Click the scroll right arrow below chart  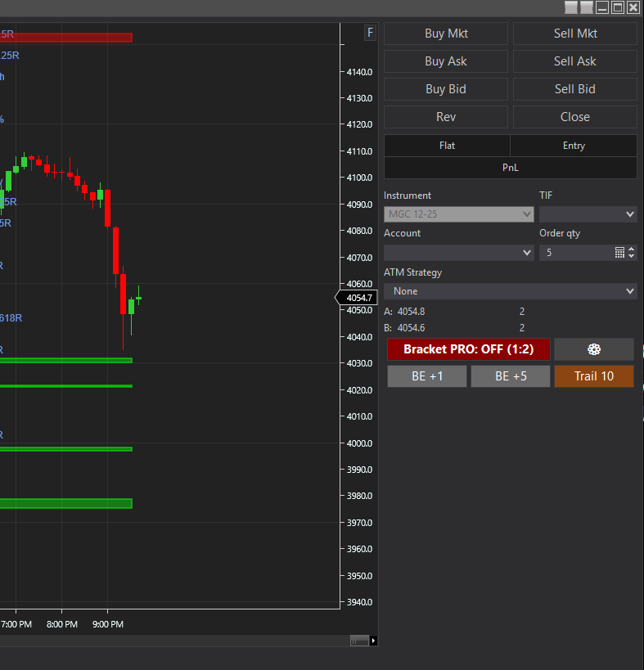click(x=373, y=641)
